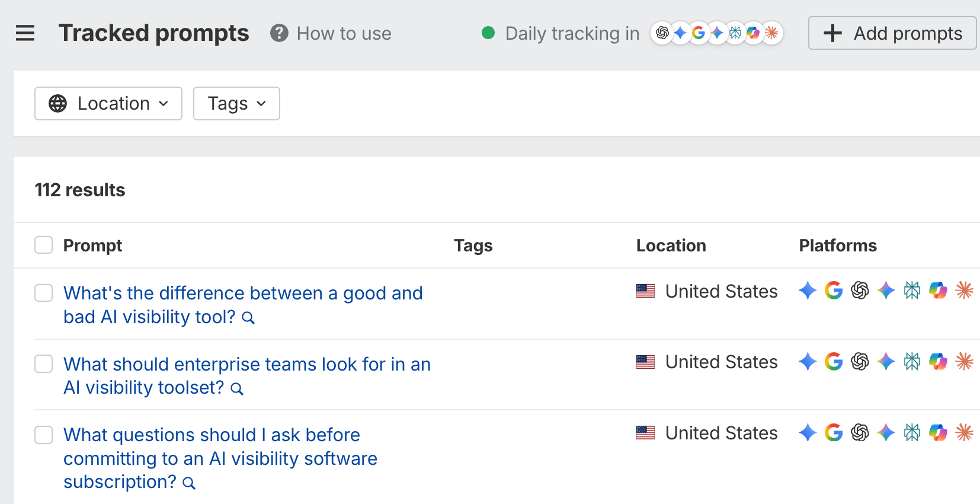Click the ChatGPT icon next to Daily tracking in
This screenshot has width=980, height=504.
click(x=662, y=33)
